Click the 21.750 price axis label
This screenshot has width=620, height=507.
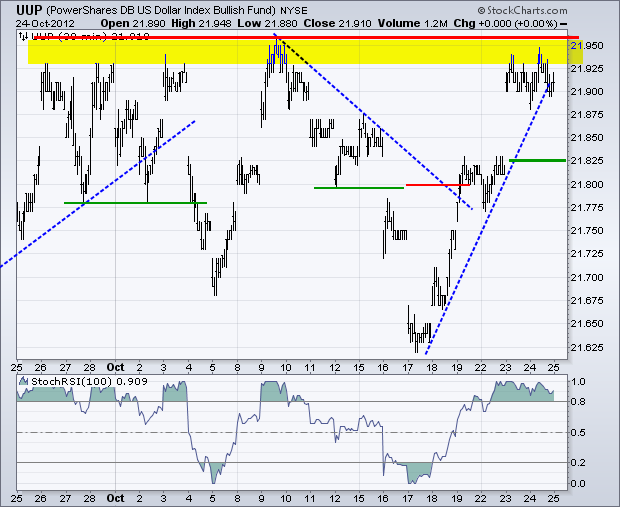587,230
